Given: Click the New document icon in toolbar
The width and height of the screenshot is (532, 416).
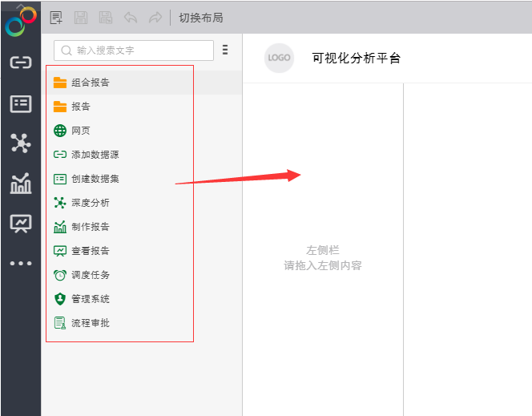Looking at the screenshot, I should click(56, 17).
